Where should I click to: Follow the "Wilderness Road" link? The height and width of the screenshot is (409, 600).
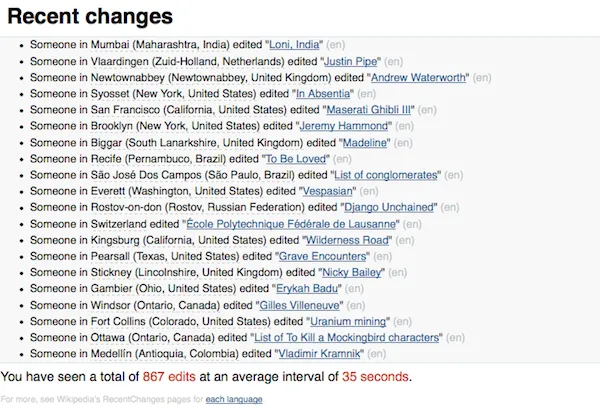point(347,240)
